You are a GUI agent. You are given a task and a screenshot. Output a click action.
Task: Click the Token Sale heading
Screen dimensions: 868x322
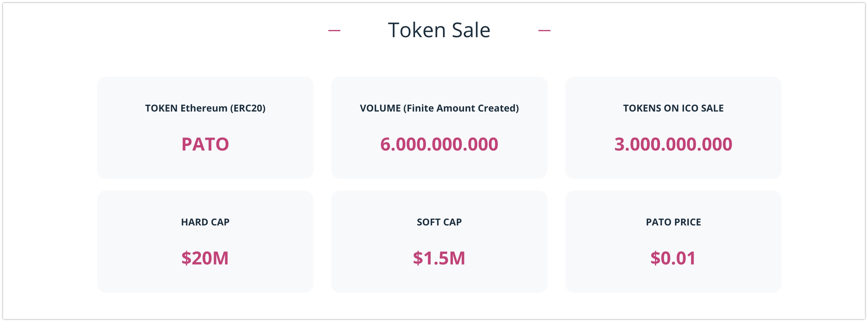click(439, 30)
